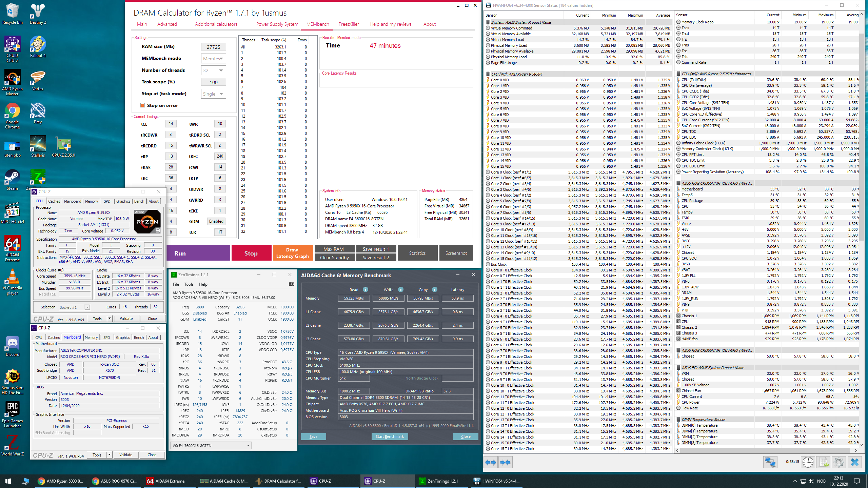The width and height of the screenshot is (868, 488).
Task: Open Tools dropdown arrow in lower CPU-Z
Action: (109, 455)
